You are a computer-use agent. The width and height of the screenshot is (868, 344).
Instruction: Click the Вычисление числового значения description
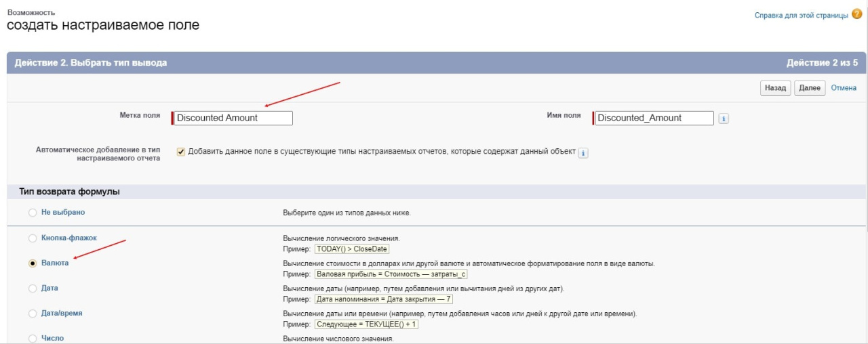338,339
